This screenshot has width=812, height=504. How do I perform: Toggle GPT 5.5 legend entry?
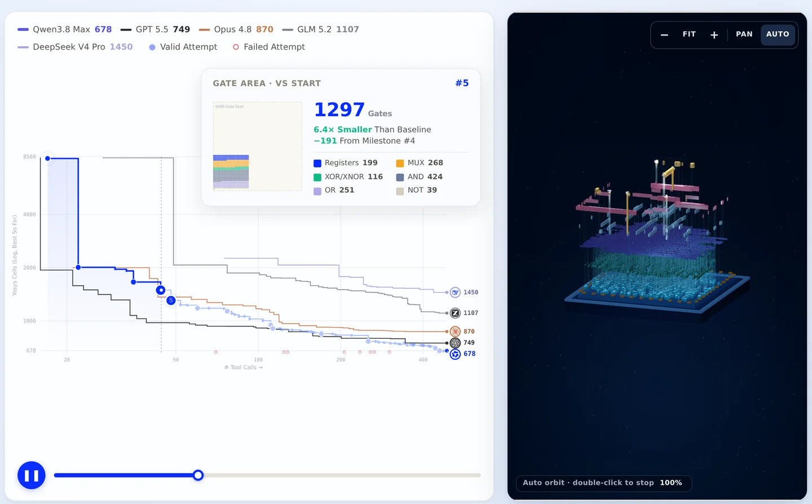pos(156,29)
